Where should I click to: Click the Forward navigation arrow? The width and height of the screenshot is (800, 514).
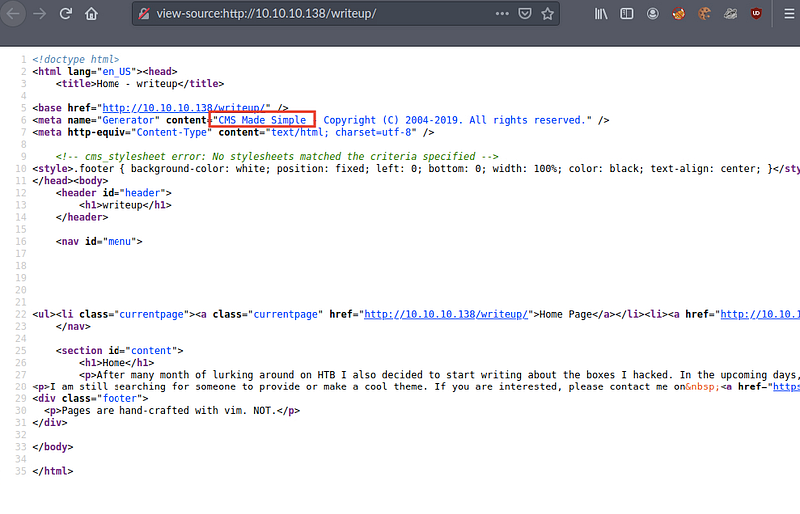pyautogui.click(x=40, y=14)
